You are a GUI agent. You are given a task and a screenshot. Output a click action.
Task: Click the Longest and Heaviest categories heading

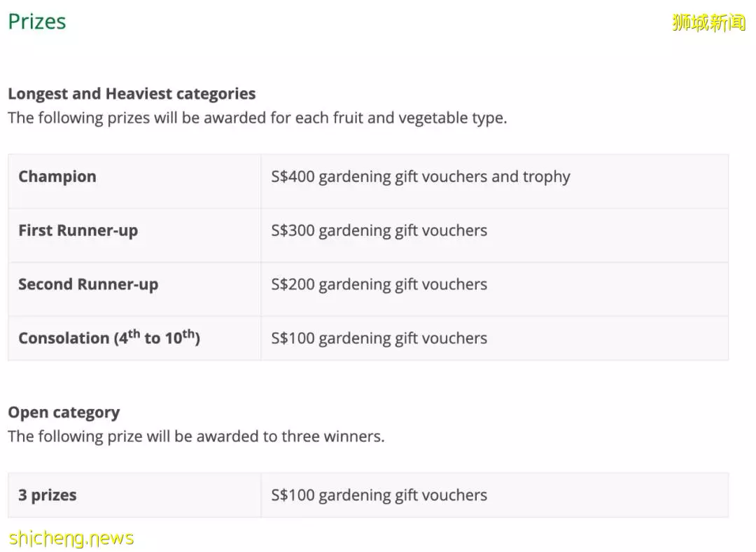click(132, 94)
